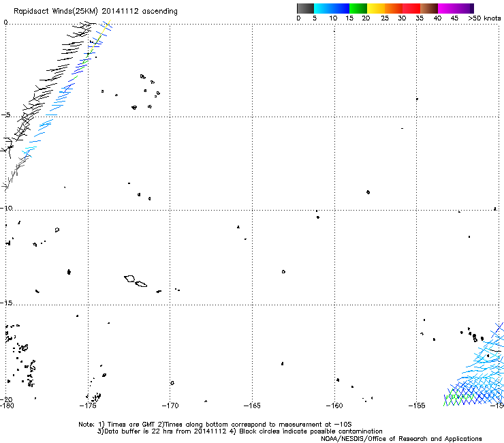Click the '-155' longitude axis label
Screen dimensions: 504x443
(x=417, y=406)
